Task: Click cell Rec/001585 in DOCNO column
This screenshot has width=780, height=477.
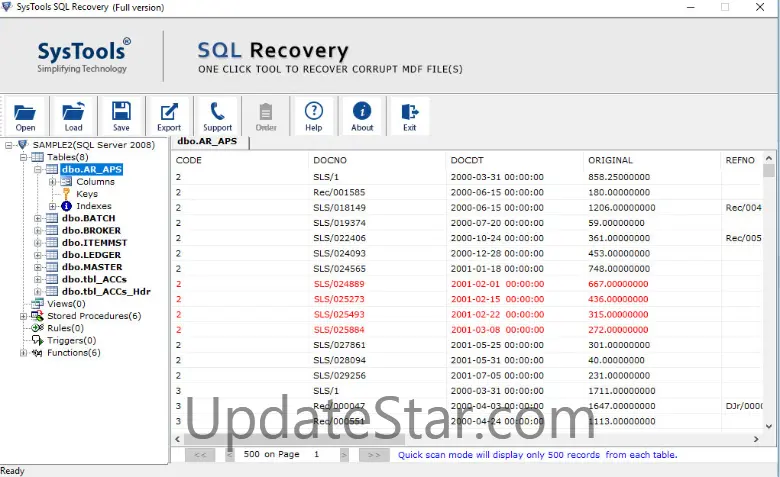Action: click(339, 192)
